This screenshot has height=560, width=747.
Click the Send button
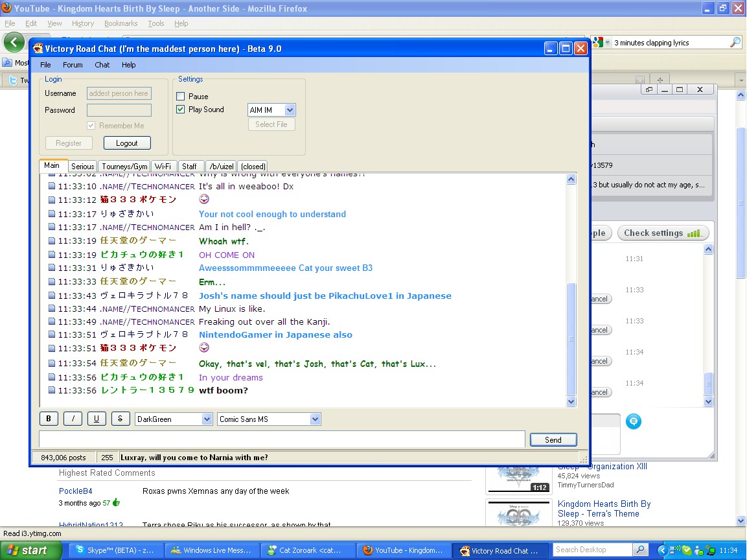[x=553, y=439]
